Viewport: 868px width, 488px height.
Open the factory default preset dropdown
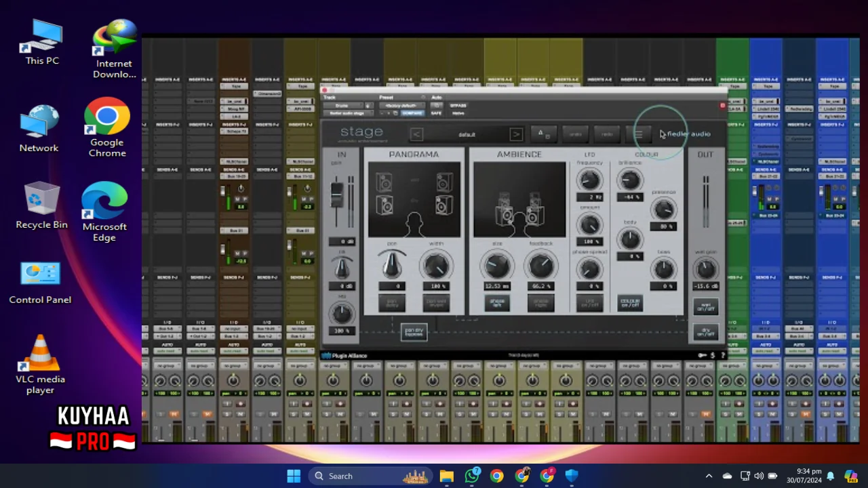403,106
